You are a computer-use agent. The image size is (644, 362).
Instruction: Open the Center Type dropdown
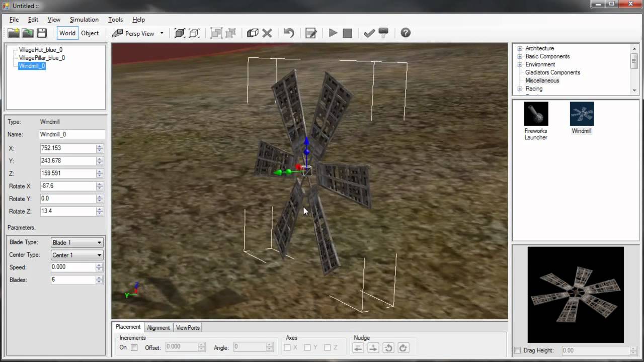(77, 255)
